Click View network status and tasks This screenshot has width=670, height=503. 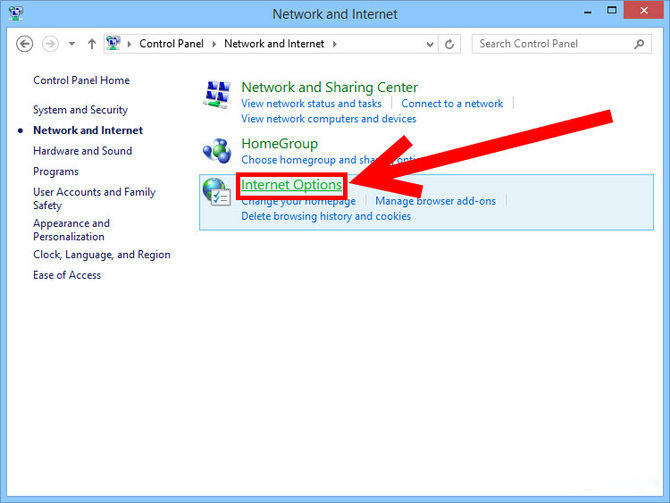[311, 103]
